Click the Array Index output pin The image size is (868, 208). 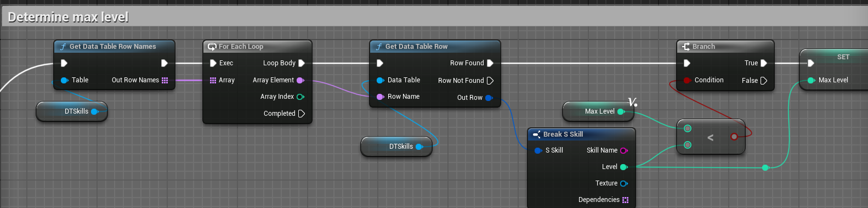coord(300,97)
